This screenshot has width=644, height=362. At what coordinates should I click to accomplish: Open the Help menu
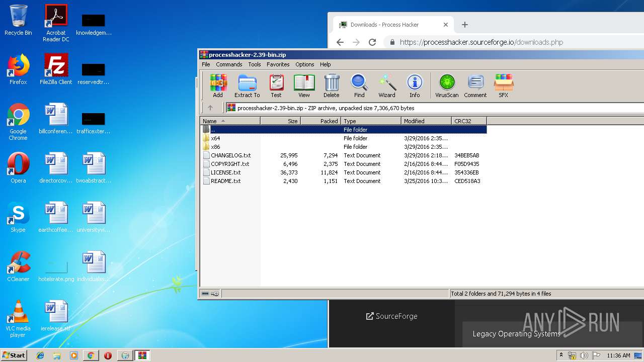pos(325,64)
